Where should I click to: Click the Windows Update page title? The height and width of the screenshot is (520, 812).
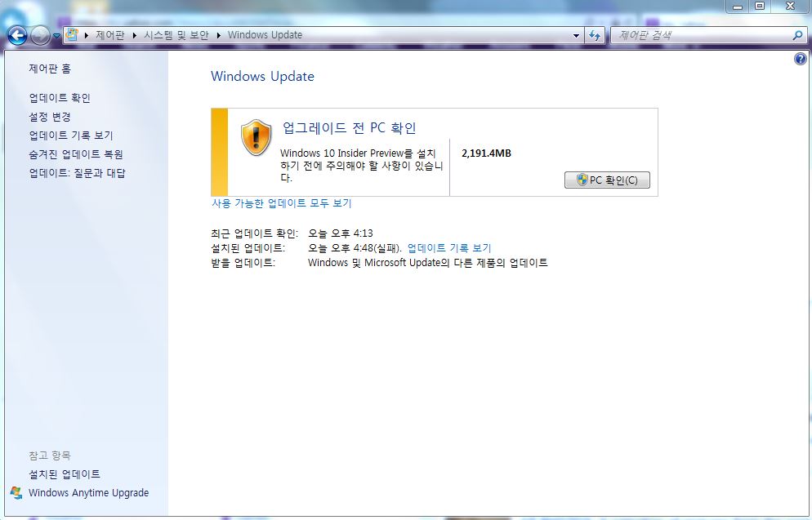(x=262, y=77)
